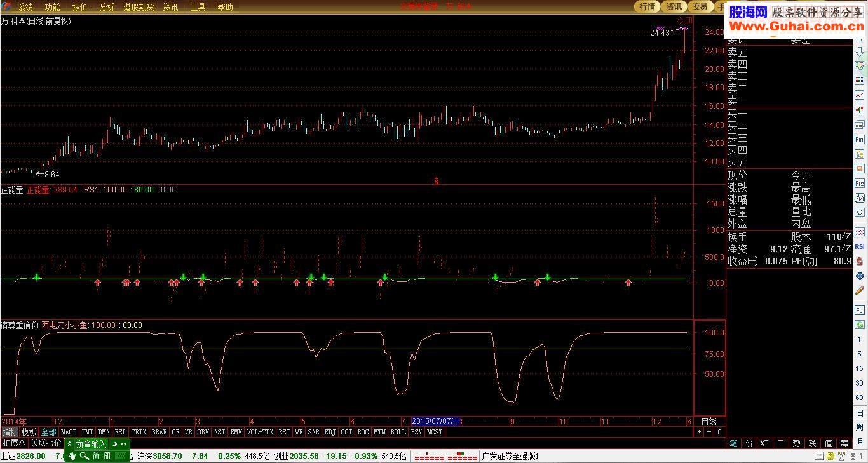Click the f(x) formula icon
The image size is (868, 463).
click(x=859, y=198)
